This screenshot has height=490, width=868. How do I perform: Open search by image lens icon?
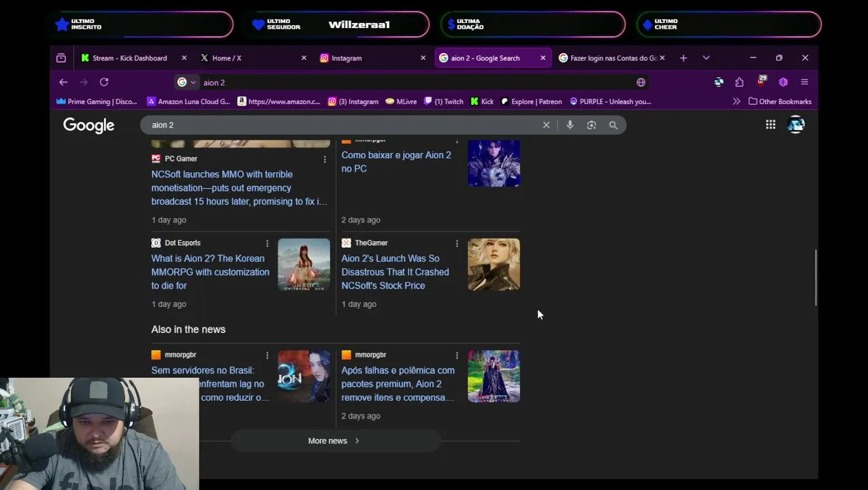pyautogui.click(x=592, y=125)
